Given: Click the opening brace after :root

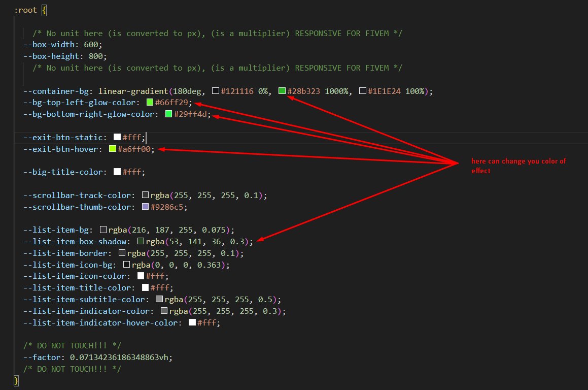Looking at the screenshot, I should [44, 10].
